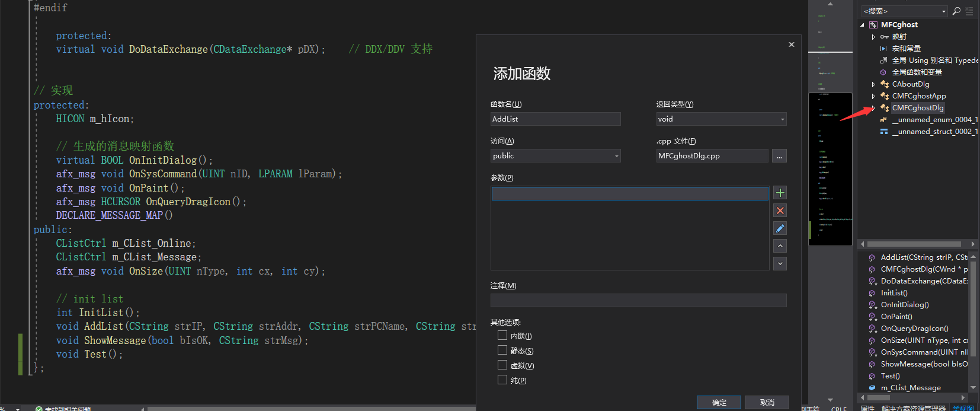Switch to the 属性 properties tab
Image resolution: width=980 pixels, height=411 pixels.
click(x=867, y=408)
